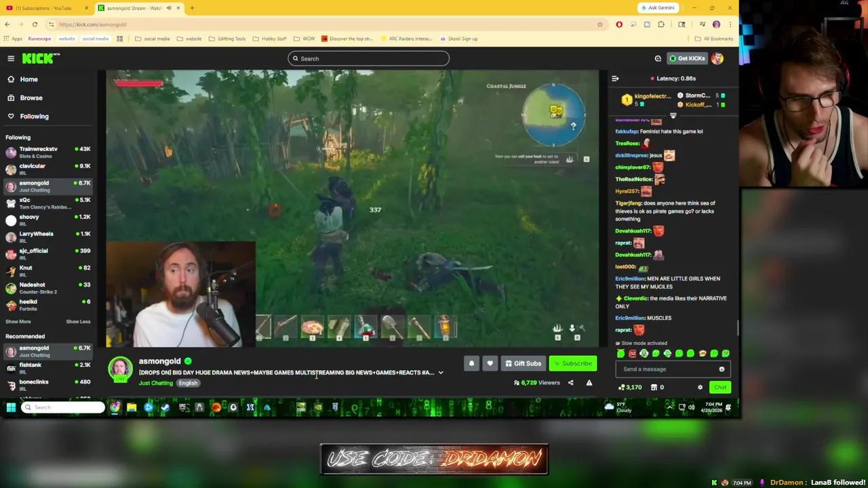
Task: Click the Windows taskbar search box
Action: tap(62, 407)
